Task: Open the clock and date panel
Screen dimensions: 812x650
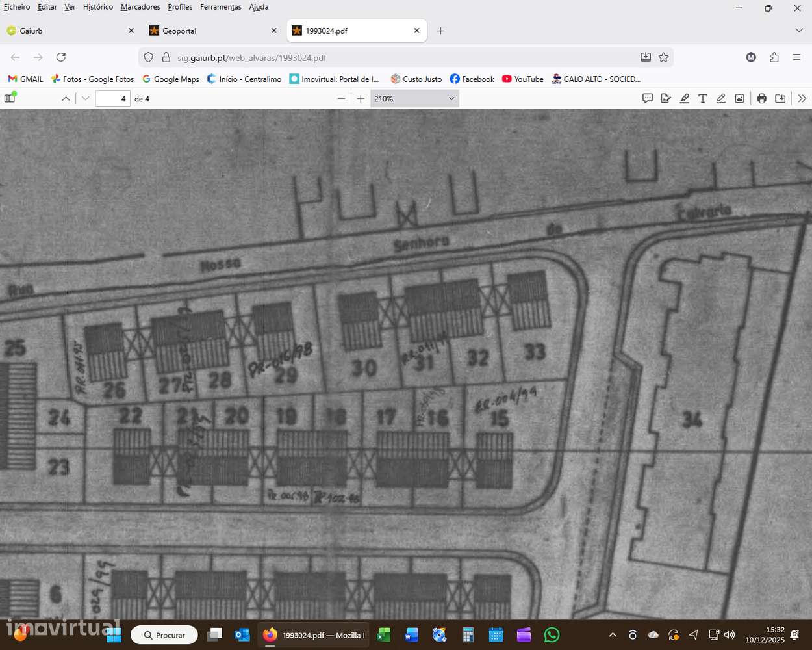Action: (x=765, y=635)
